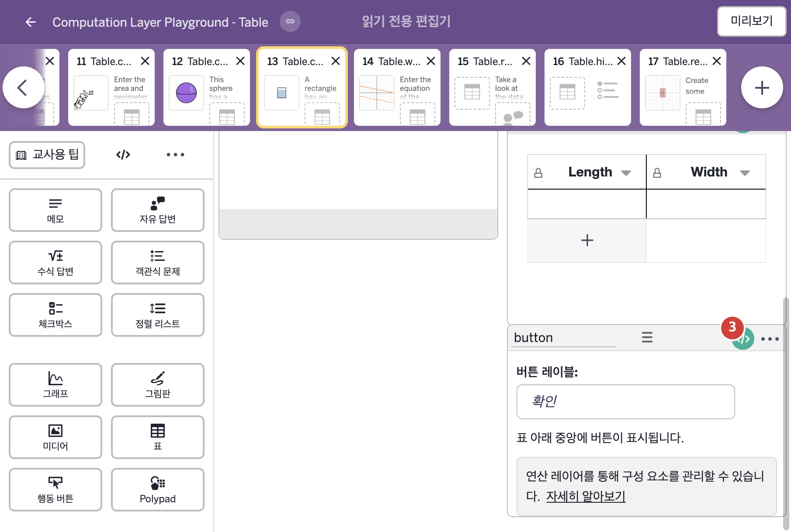Delete screen 16 with its X
Screen dimensions: 791x532
point(621,61)
